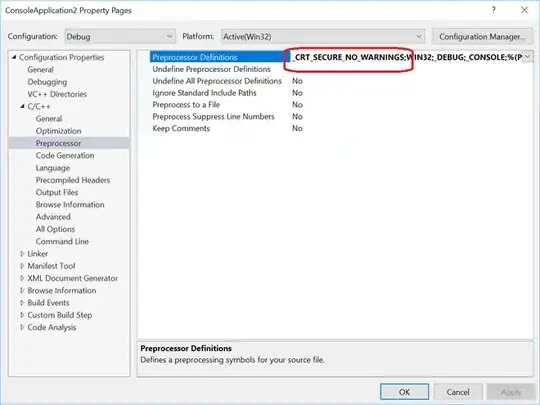Expand the Code Analysis node arrow
Image resolution: width=540 pixels, height=405 pixels.
pos(22,327)
